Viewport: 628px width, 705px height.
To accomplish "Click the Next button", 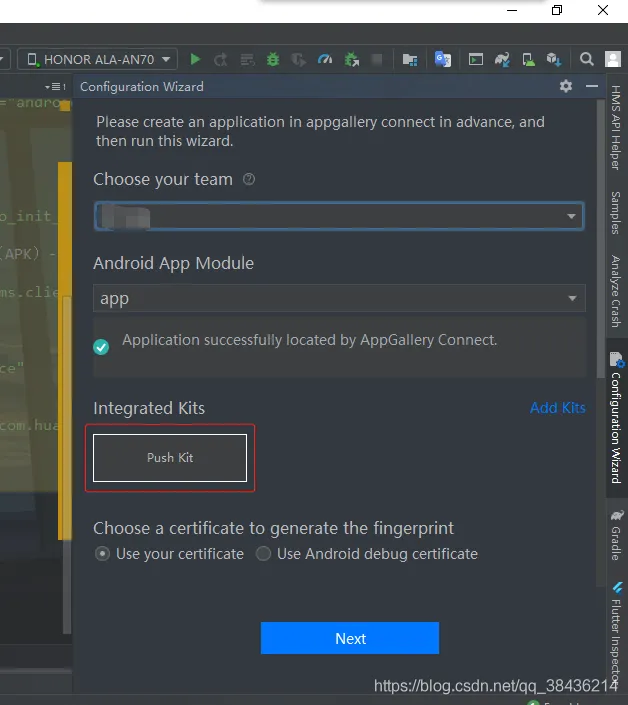I will (x=350, y=638).
